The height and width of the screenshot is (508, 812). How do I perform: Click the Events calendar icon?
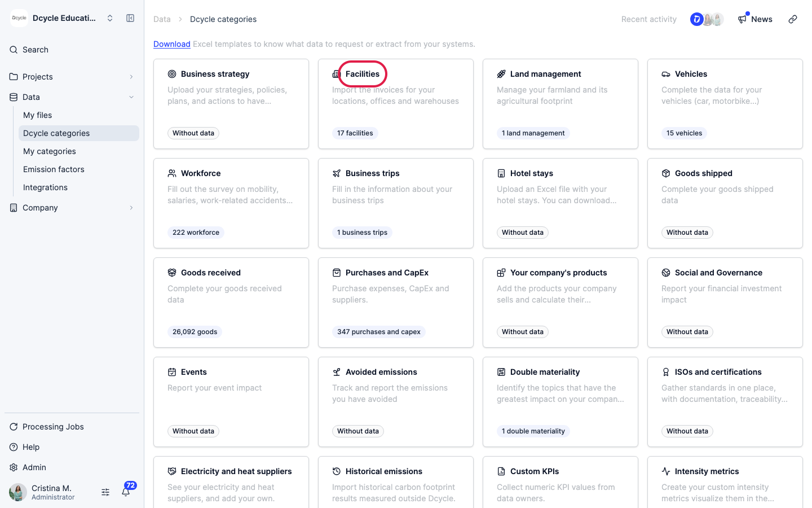(172, 372)
